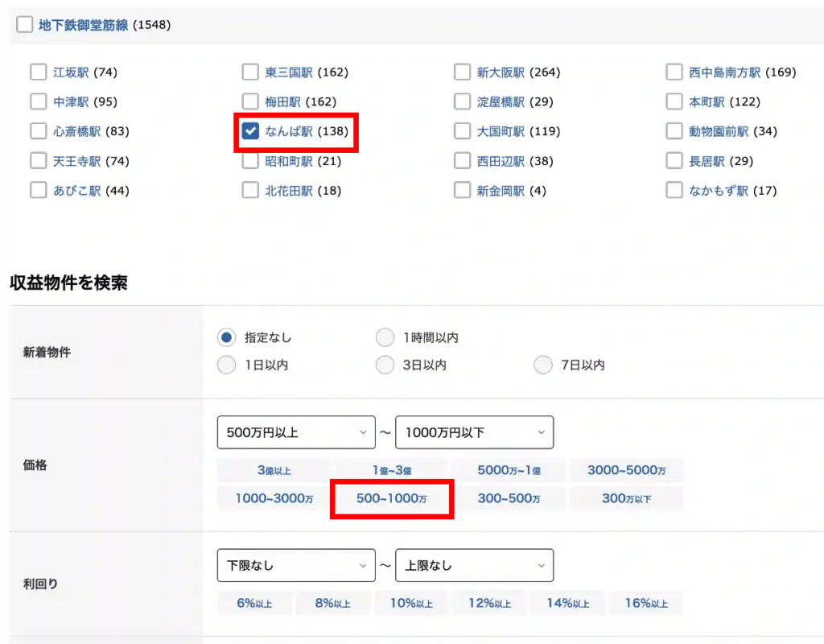The height and width of the screenshot is (644, 824).
Task: Choose the 3日以内 radio option
Action: (386, 365)
